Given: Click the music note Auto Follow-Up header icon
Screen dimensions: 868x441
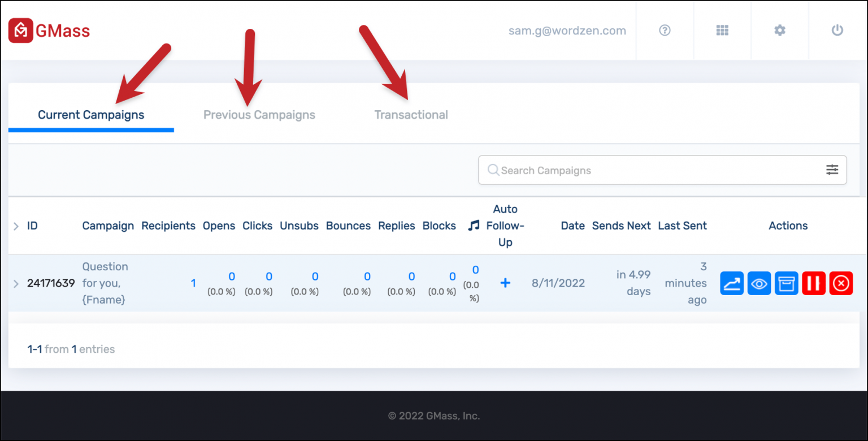Looking at the screenshot, I should 474,225.
